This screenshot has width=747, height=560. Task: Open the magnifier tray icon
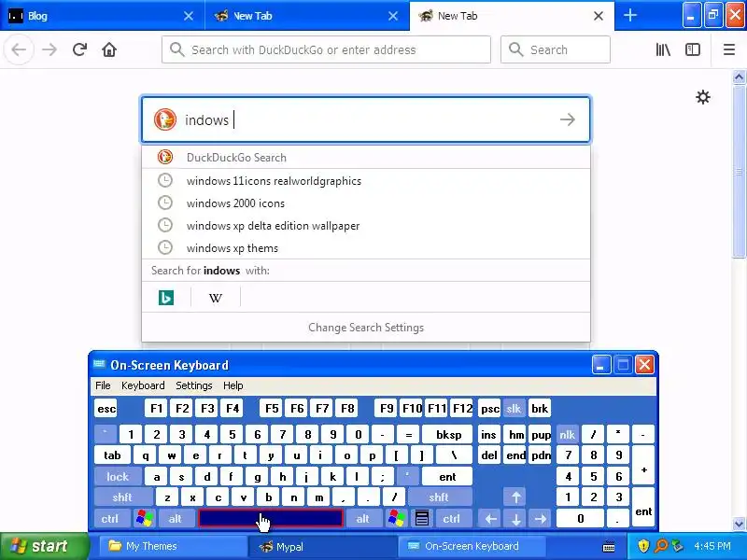pos(661,546)
